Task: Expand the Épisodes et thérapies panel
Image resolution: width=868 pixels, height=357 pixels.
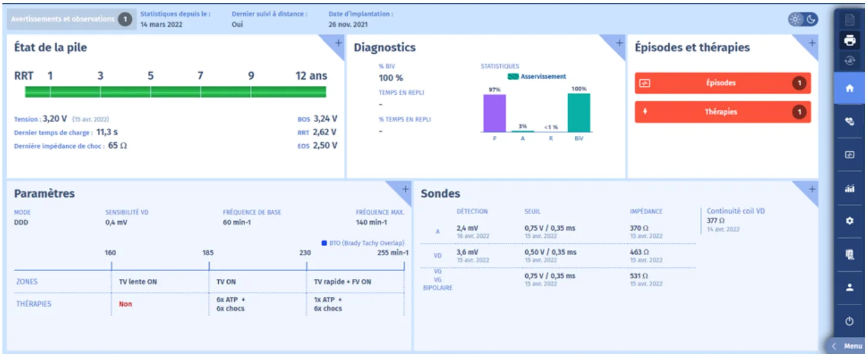Action: (811, 43)
